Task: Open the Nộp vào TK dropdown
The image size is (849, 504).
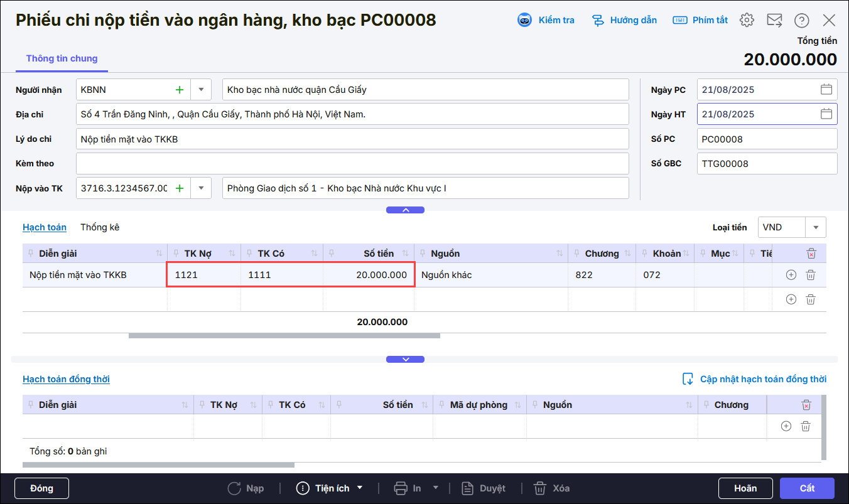Action: click(201, 188)
